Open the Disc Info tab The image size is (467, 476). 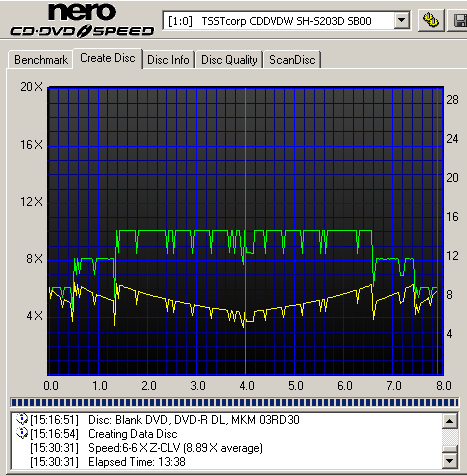point(168,60)
